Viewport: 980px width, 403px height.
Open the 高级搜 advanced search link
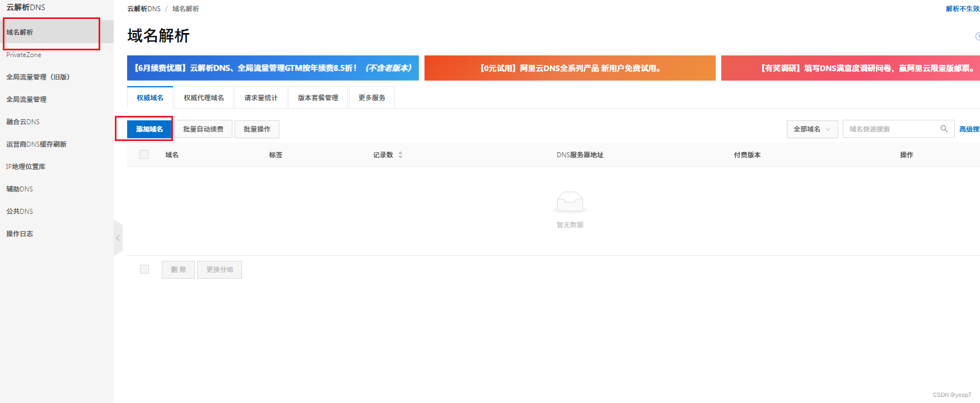point(969,129)
